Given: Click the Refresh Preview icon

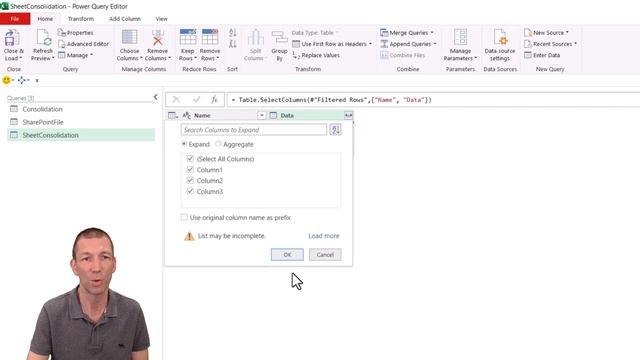Looking at the screenshot, I should 43,38.
